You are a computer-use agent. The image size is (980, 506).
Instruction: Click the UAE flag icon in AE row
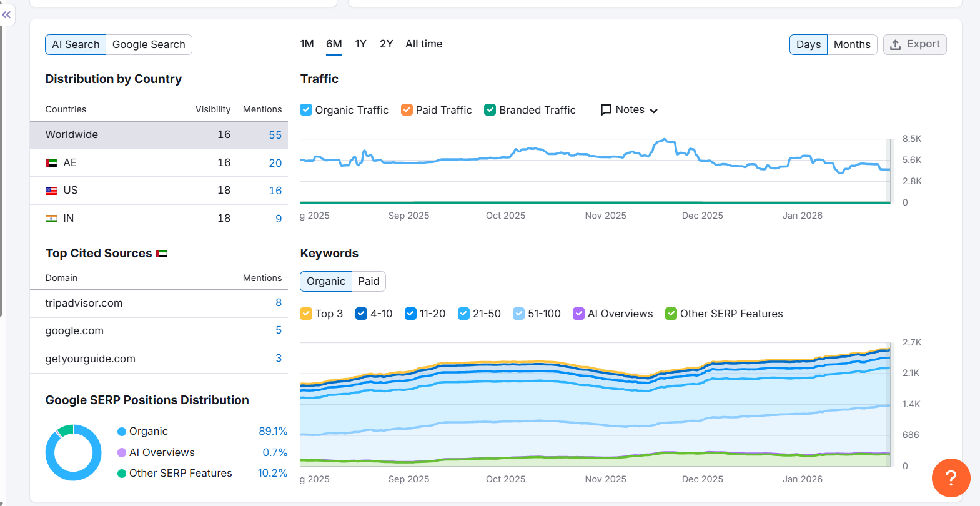[51, 163]
